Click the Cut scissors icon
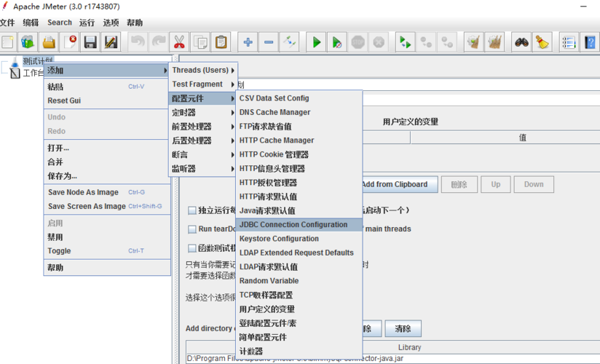This screenshot has height=364, width=600. (179, 41)
